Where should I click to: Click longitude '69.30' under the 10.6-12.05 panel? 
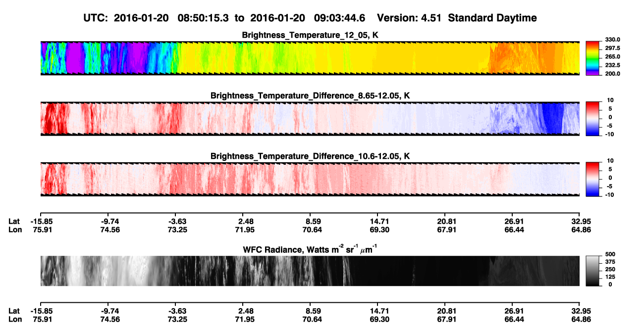click(378, 230)
